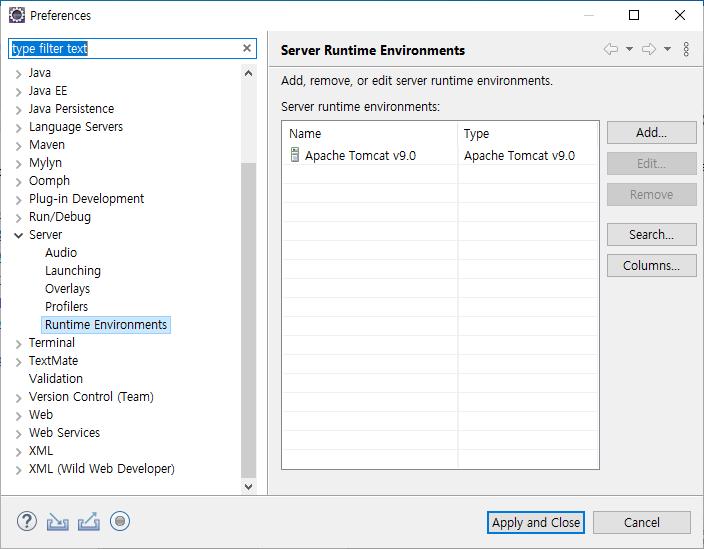
Task: Expand the Oomph tree node
Action: point(18,182)
